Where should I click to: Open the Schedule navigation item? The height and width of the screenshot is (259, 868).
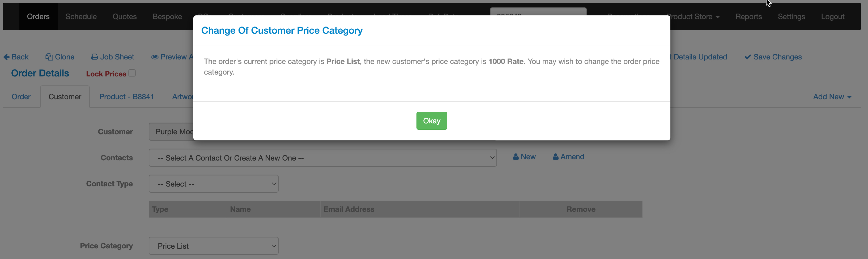pyautogui.click(x=81, y=16)
